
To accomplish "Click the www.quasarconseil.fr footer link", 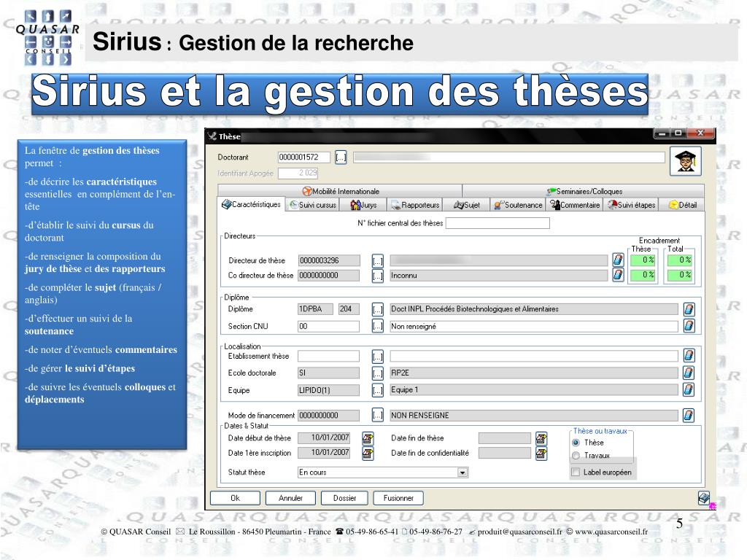I will pos(611,532).
